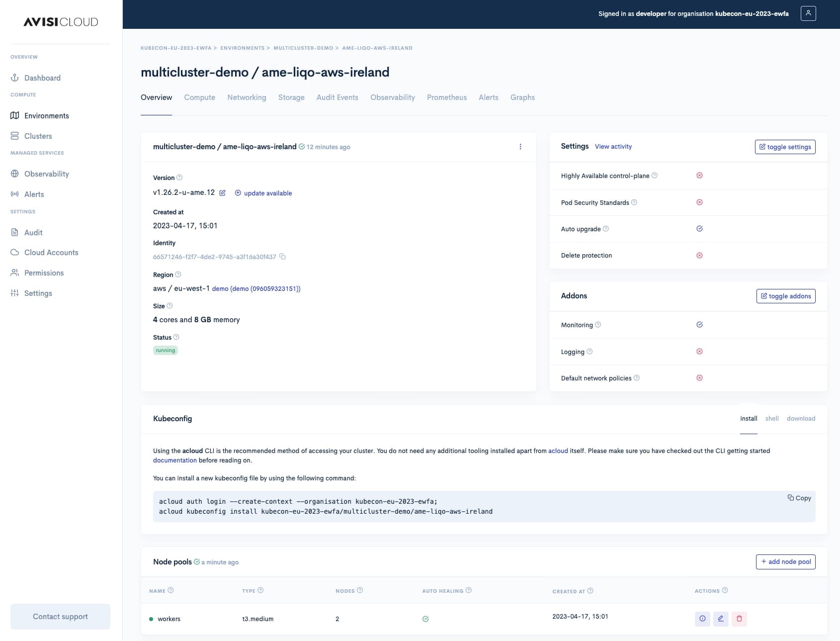Switch to the Networking tab
Screen dimensions: 840x641
(x=247, y=97)
